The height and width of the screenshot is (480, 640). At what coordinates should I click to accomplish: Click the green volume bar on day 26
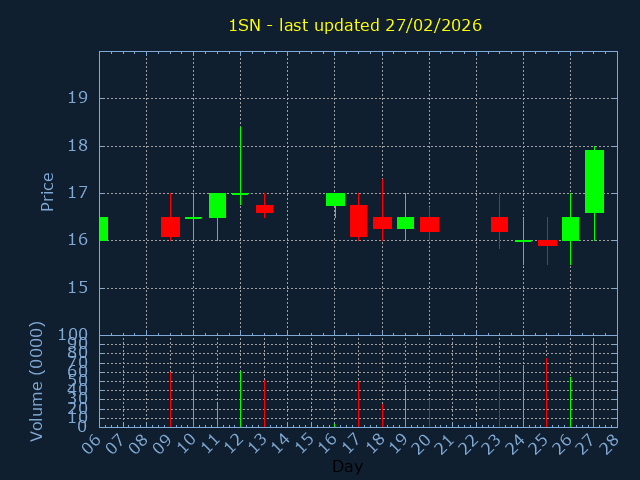[570, 401]
